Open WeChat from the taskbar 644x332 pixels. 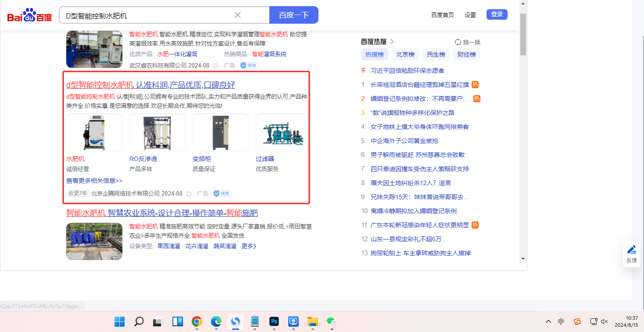[331, 321]
